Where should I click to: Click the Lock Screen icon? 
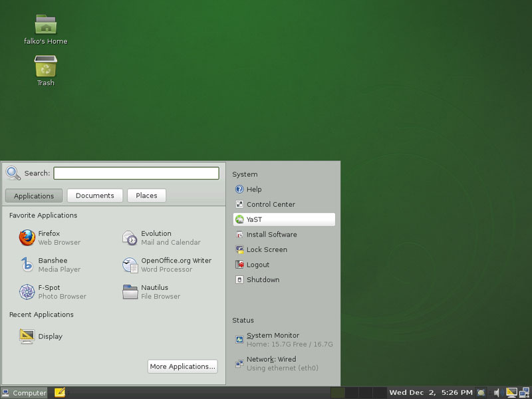[x=239, y=249]
